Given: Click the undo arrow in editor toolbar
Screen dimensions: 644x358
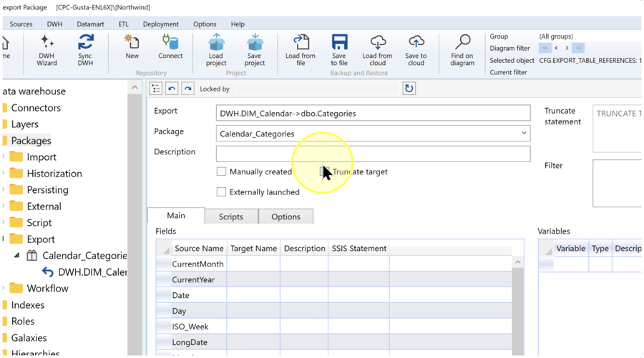Looking at the screenshot, I should pos(172,89).
